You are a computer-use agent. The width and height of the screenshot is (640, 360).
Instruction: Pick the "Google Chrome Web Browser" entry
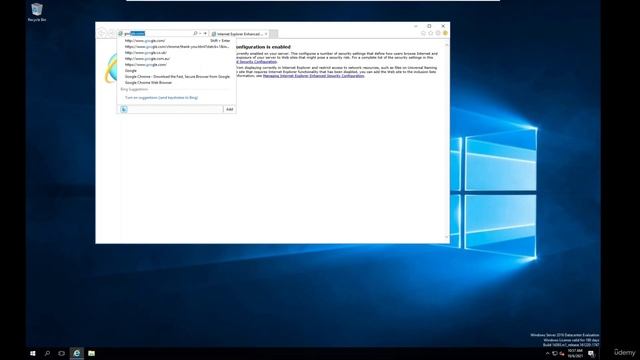(x=176, y=82)
